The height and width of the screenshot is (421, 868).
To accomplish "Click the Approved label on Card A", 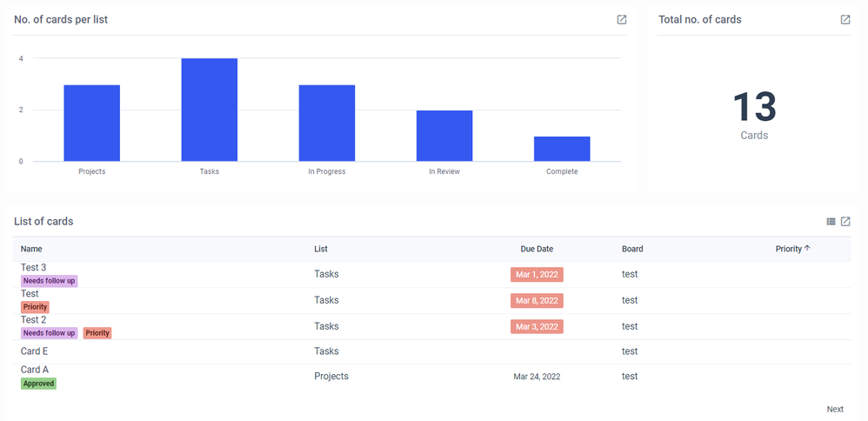I will tap(39, 384).
